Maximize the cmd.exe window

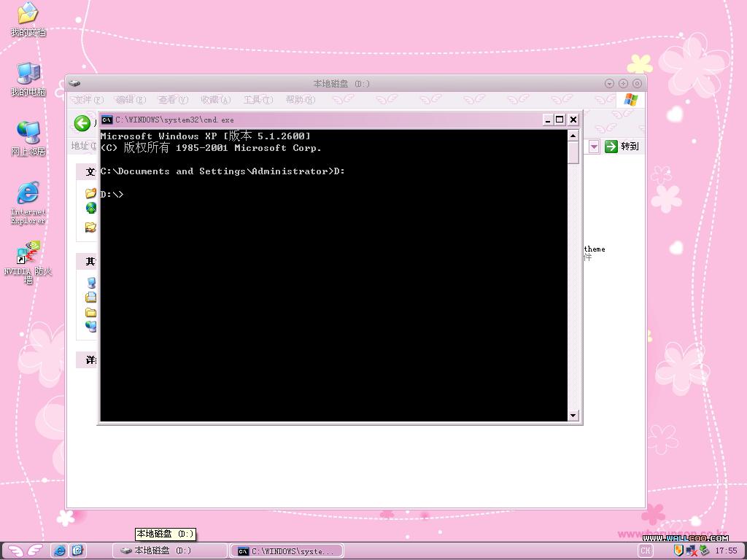pyautogui.click(x=560, y=120)
